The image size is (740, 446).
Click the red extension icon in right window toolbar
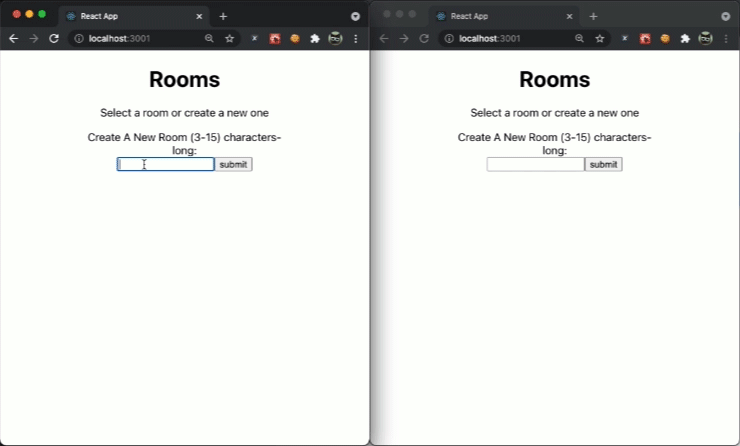coord(645,39)
